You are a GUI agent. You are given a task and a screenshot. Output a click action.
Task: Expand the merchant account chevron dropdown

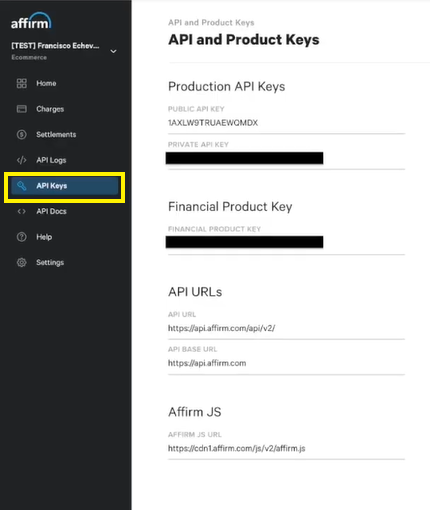tap(113, 51)
